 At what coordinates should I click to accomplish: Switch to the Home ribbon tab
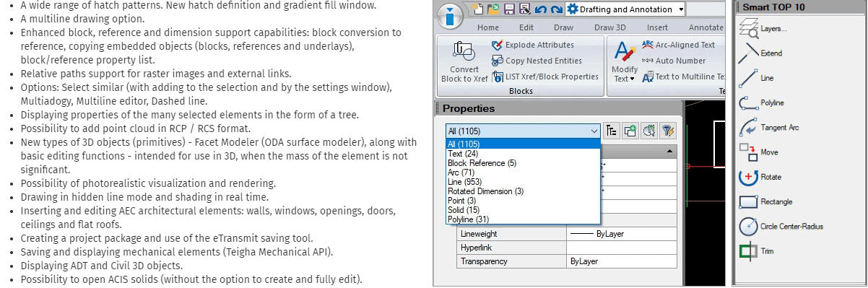(x=488, y=27)
